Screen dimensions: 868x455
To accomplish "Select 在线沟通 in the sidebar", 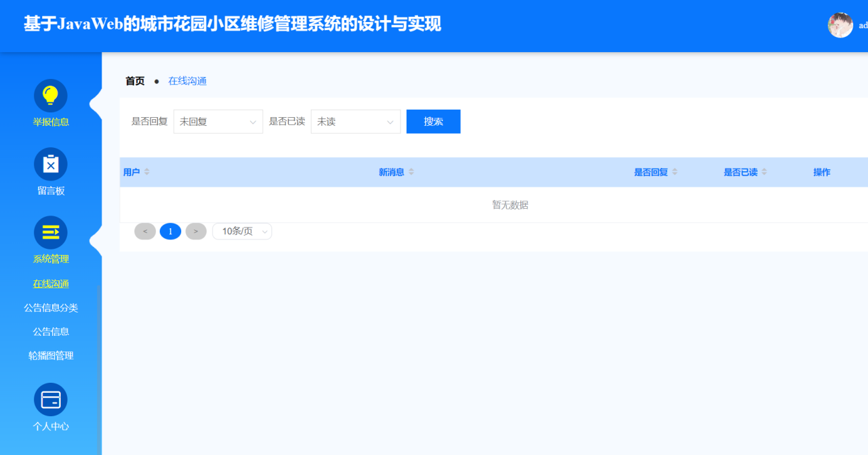I will (x=51, y=284).
